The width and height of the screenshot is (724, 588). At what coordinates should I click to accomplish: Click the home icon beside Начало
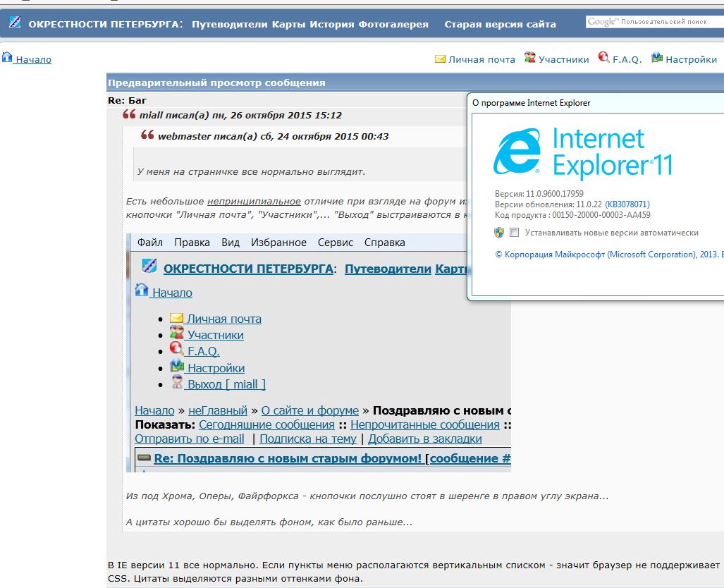pyautogui.click(x=7, y=58)
